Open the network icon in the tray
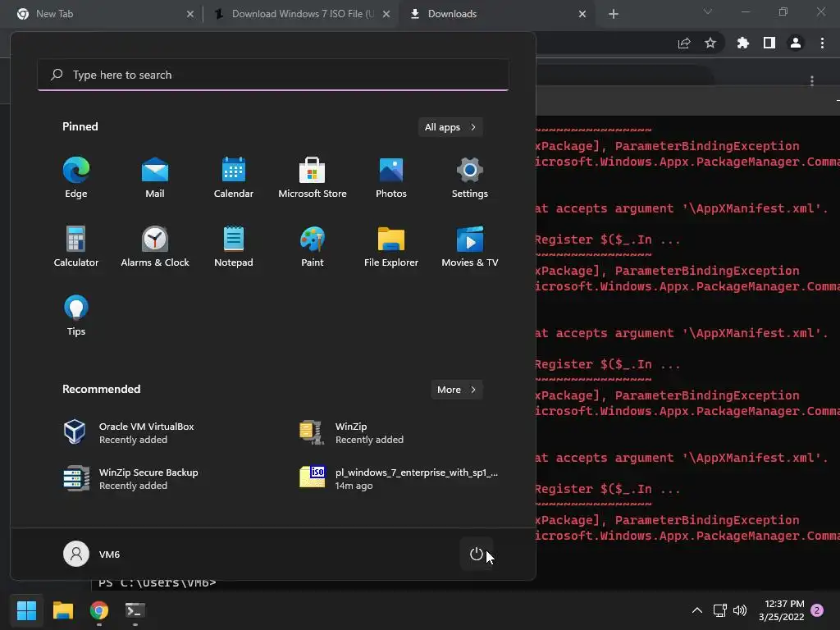The height and width of the screenshot is (630, 840). pos(720,610)
